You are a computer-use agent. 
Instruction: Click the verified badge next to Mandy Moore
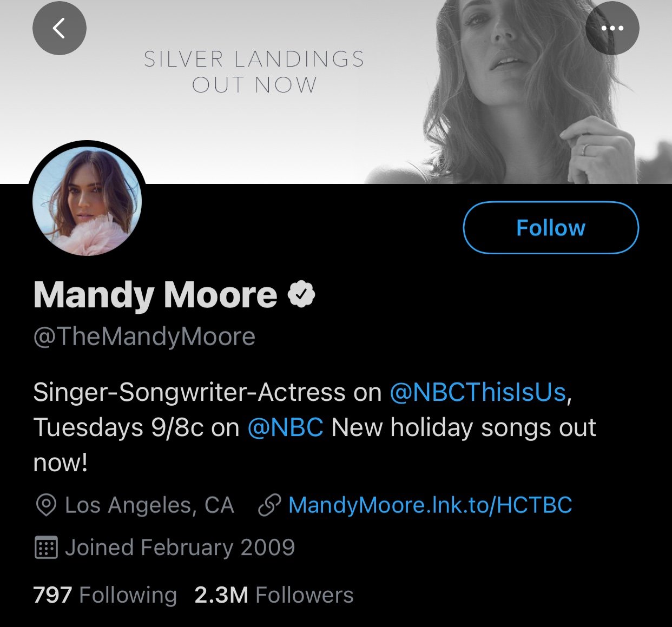pos(301,294)
